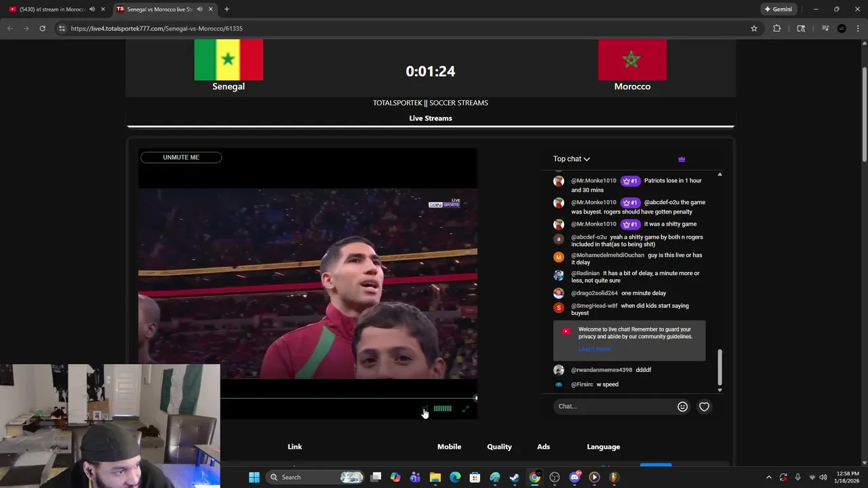The width and height of the screenshot is (868, 488).
Task: Click the taskbar Search box
Action: point(315,477)
